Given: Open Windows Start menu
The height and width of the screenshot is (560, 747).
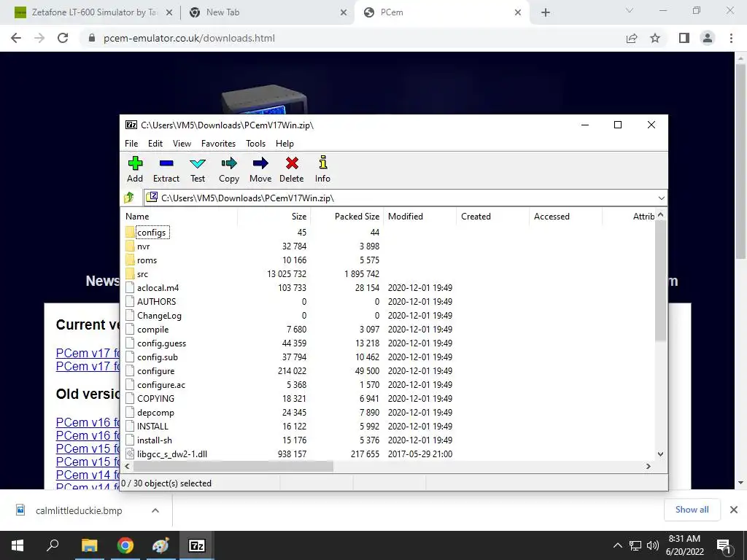Looking at the screenshot, I should pos(18,545).
